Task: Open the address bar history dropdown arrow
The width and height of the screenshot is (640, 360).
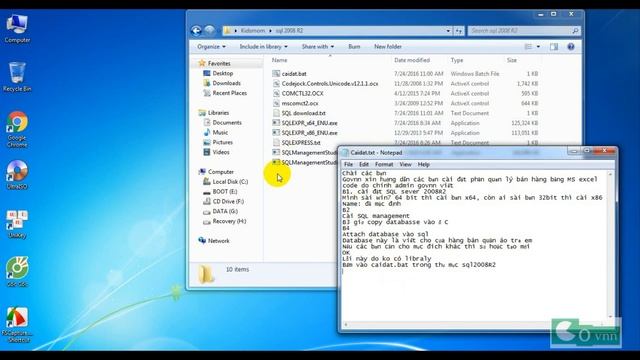Action: (448, 31)
